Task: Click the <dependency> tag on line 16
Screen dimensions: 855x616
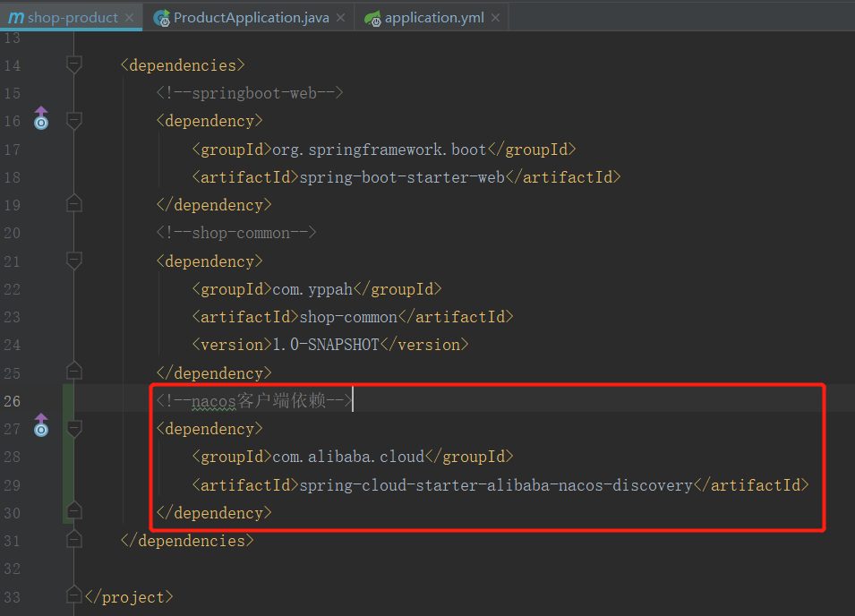Action: tap(209, 121)
